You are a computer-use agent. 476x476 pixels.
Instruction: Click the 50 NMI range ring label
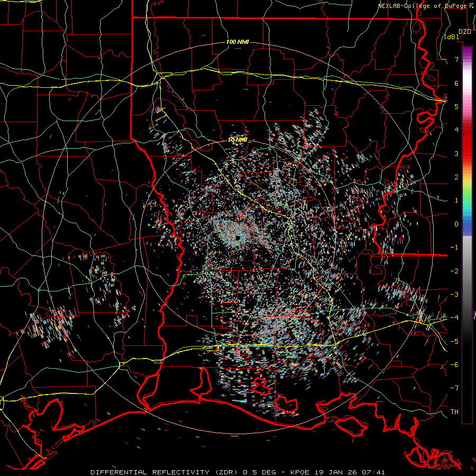(237, 140)
